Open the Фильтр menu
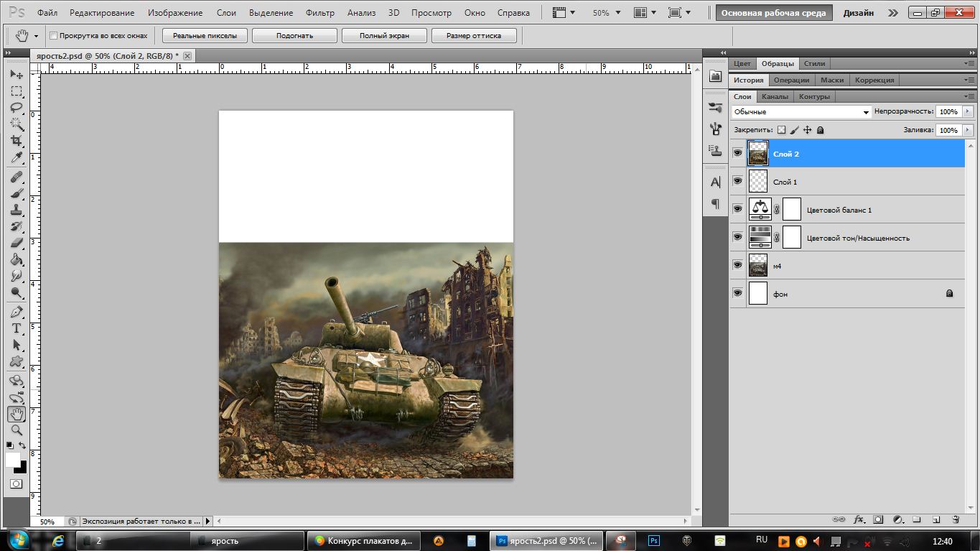 (x=320, y=13)
